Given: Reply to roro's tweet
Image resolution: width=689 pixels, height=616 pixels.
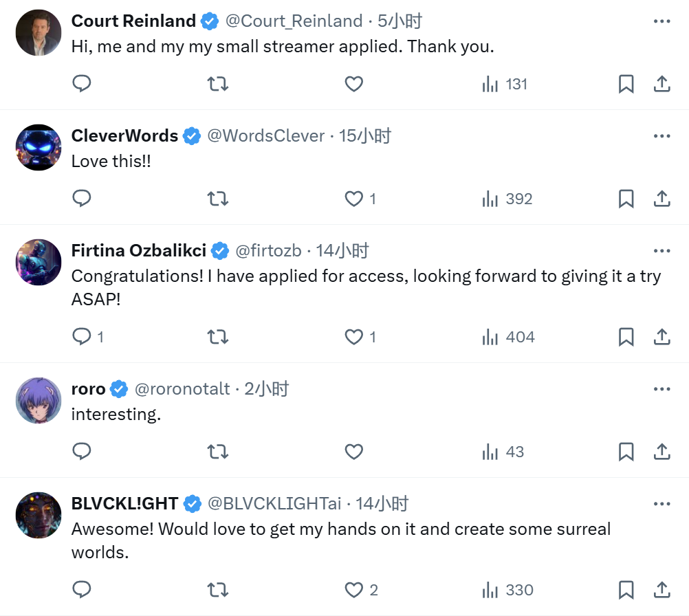Looking at the screenshot, I should pos(82,452).
